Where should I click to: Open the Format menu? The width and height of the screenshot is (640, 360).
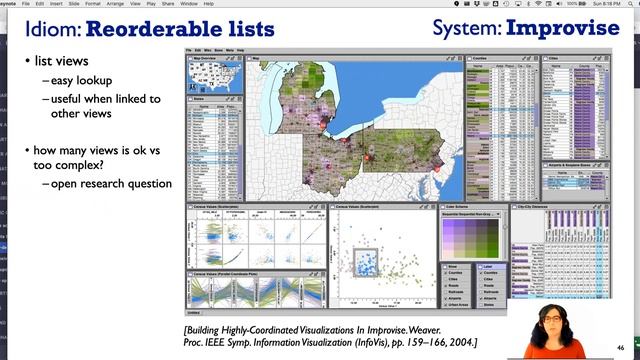(x=93, y=3)
